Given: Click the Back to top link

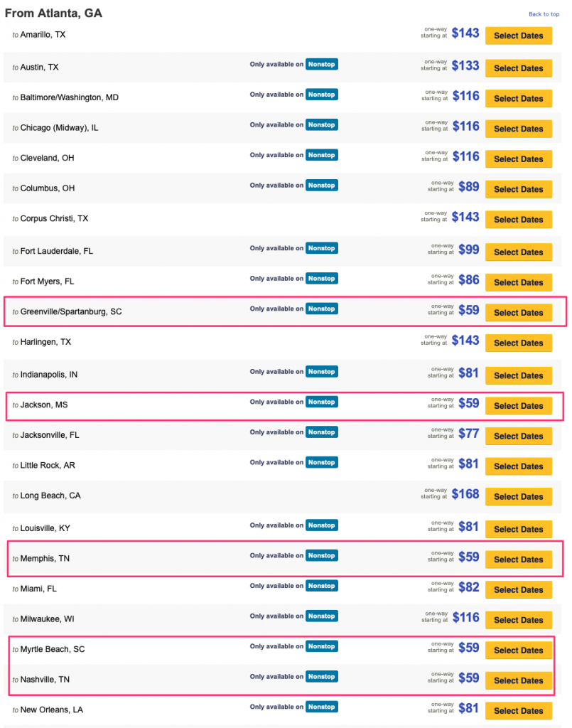Looking at the screenshot, I should coord(544,14).
